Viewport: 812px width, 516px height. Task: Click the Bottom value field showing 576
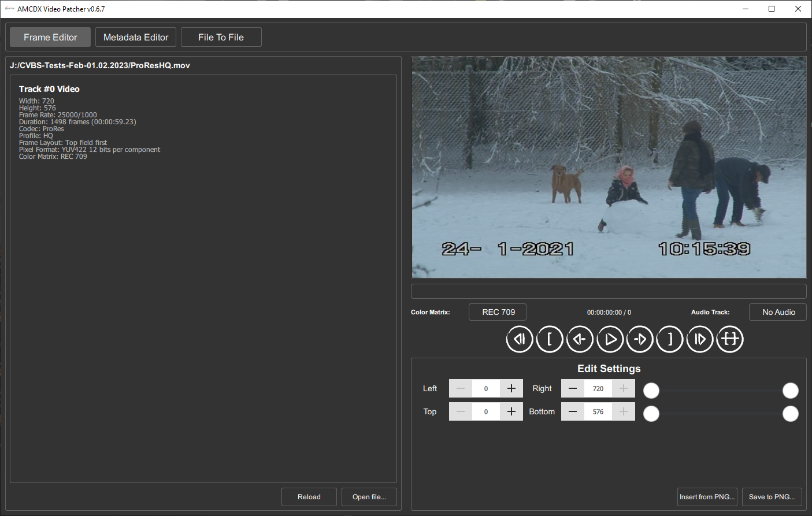(x=598, y=411)
